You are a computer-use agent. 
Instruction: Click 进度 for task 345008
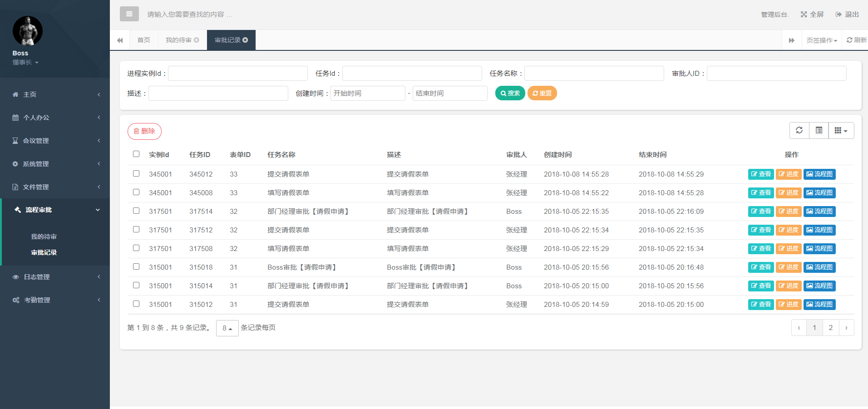point(789,193)
